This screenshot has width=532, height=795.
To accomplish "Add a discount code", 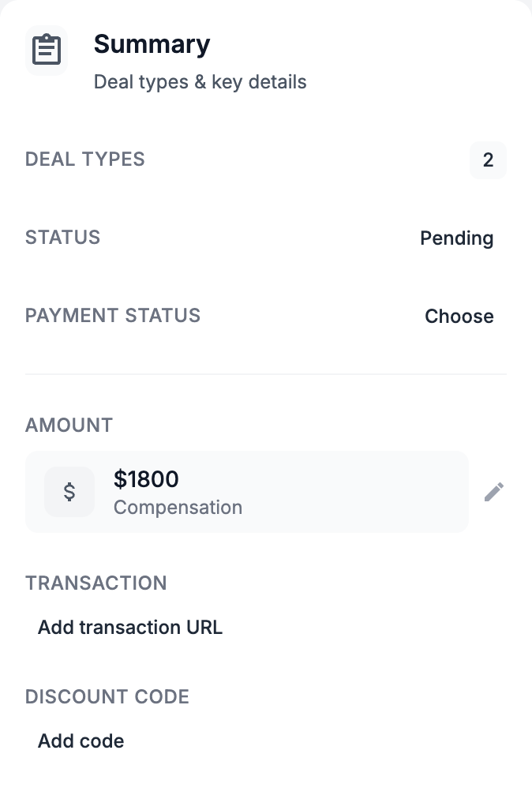I will pyautogui.click(x=81, y=741).
